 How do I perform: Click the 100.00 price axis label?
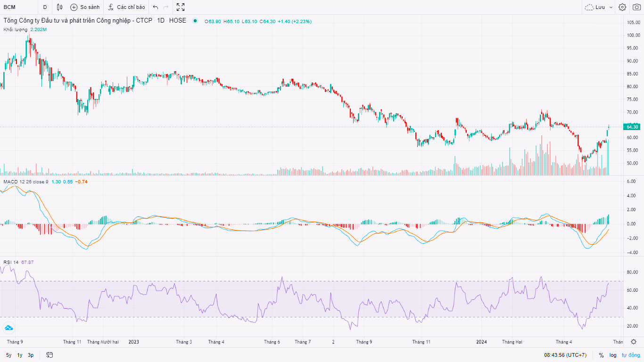(633, 35)
